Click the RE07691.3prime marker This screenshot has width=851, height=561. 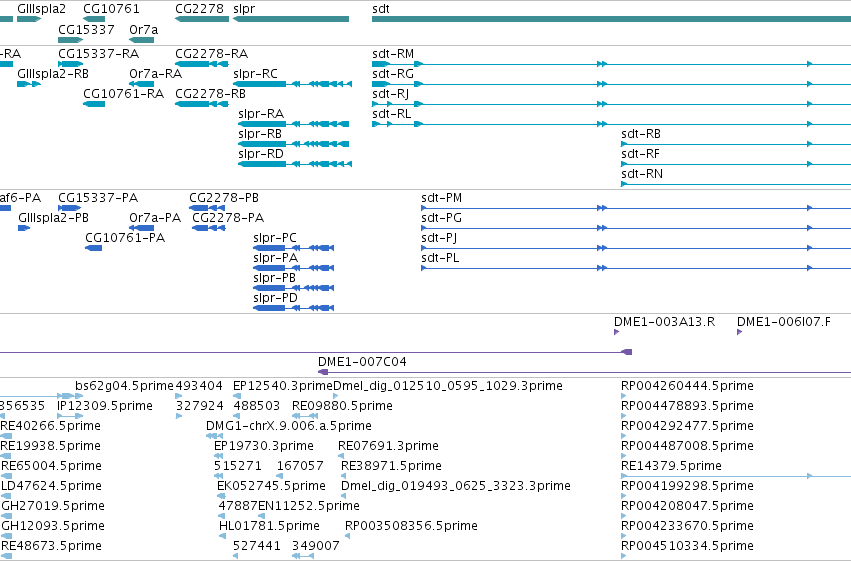(341, 456)
